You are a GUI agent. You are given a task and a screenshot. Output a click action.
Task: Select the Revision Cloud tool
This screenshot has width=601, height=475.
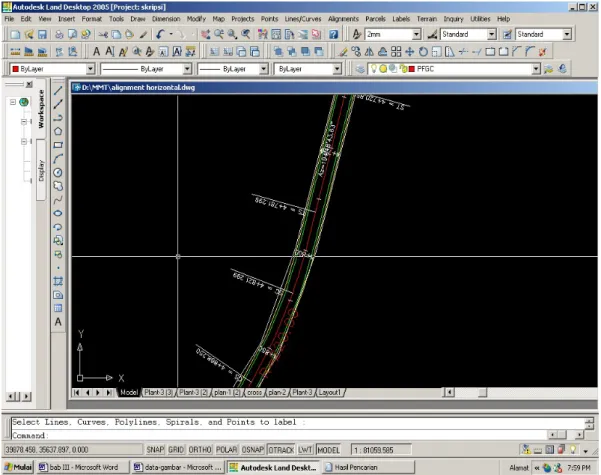(58, 186)
